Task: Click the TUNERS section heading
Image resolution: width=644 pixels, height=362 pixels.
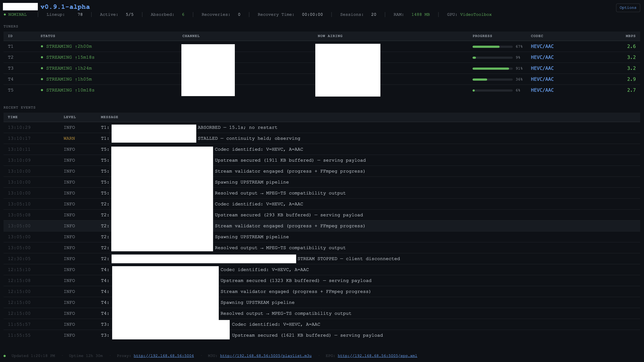Action: pos(11,26)
